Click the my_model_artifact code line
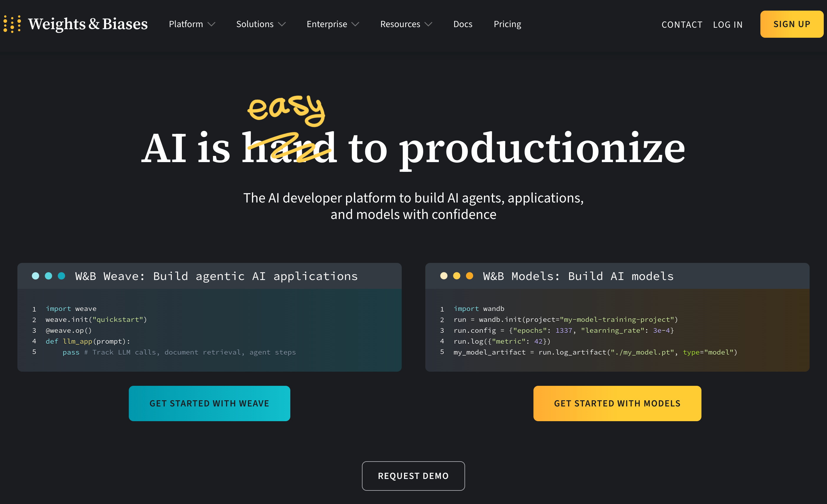827x504 pixels. pyautogui.click(x=595, y=352)
